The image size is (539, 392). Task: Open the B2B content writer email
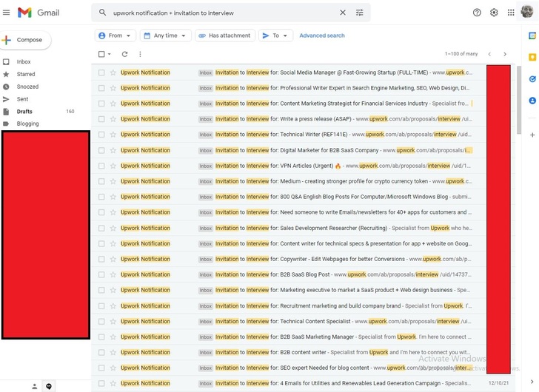click(289, 352)
